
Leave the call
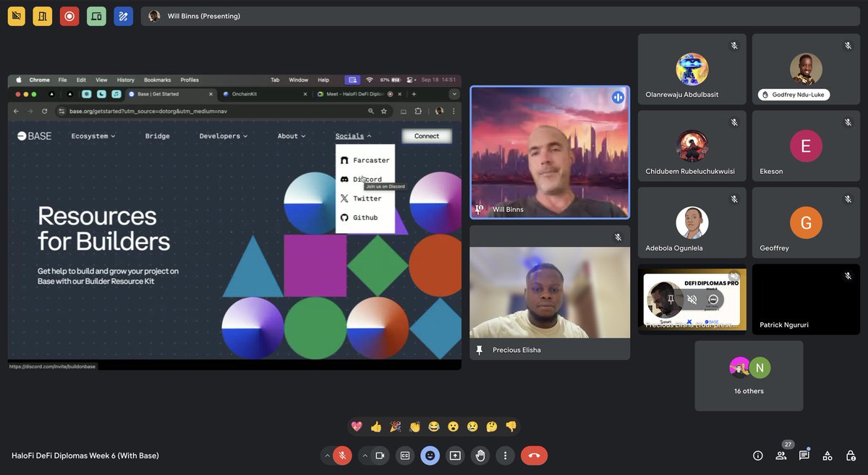pyautogui.click(x=534, y=455)
